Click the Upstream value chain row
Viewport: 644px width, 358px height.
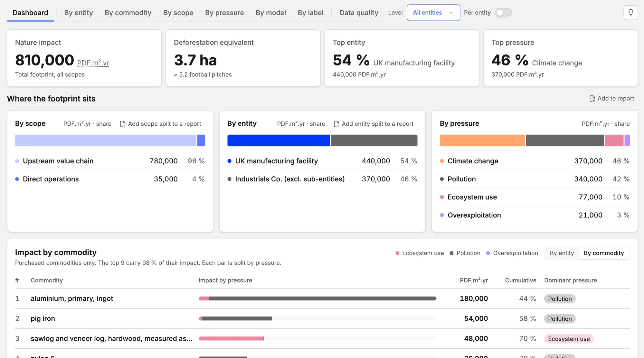110,161
